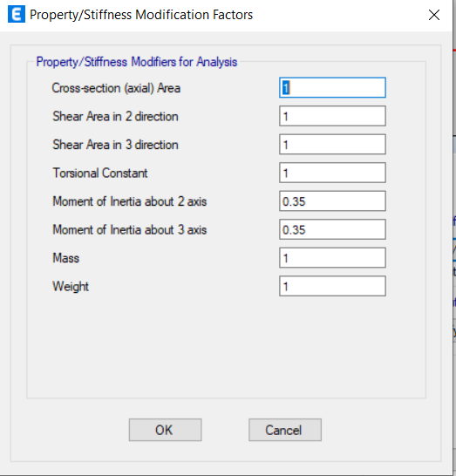Click the ETABS app icon in title bar

[x=17, y=14]
